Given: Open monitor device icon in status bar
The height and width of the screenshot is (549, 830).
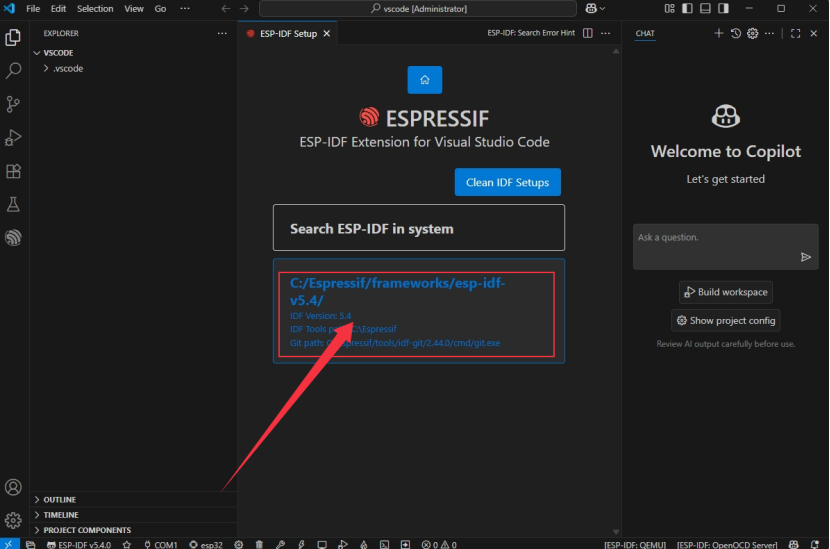Looking at the screenshot, I should 322,544.
